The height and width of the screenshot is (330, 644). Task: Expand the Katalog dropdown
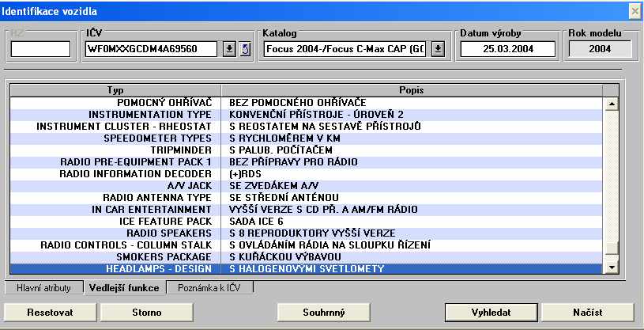click(438, 49)
